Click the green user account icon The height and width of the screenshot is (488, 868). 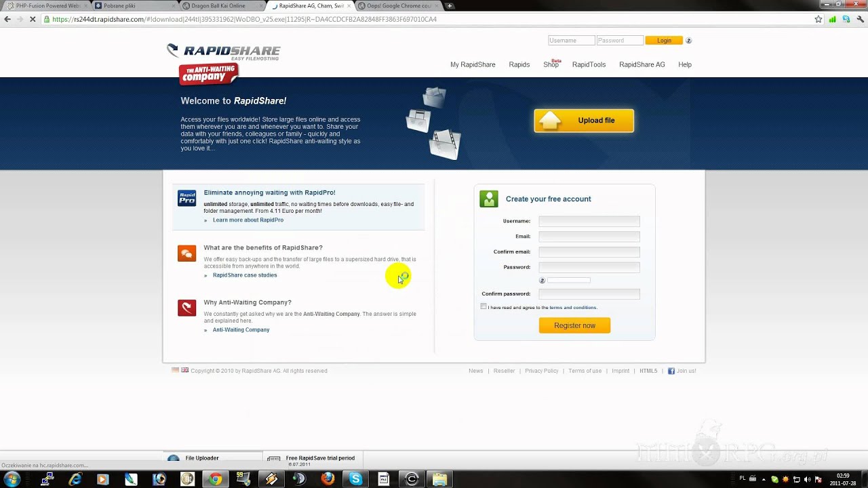[x=489, y=199]
